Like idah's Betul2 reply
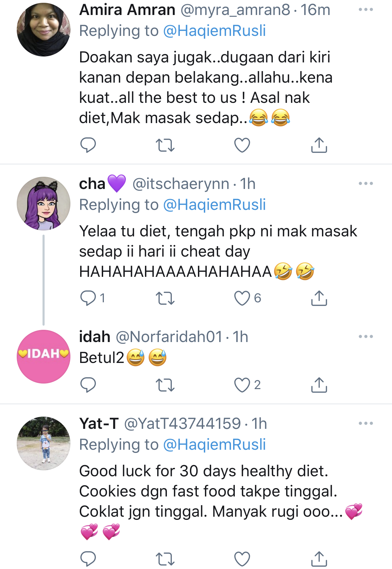 coord(242,385)
